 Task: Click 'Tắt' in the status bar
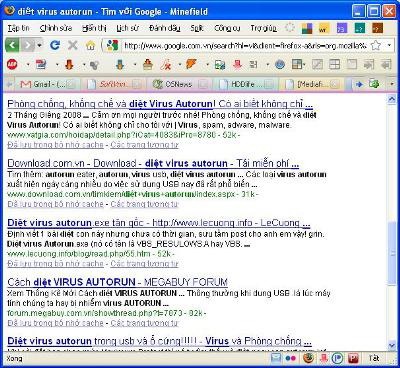tap(374, 358)
